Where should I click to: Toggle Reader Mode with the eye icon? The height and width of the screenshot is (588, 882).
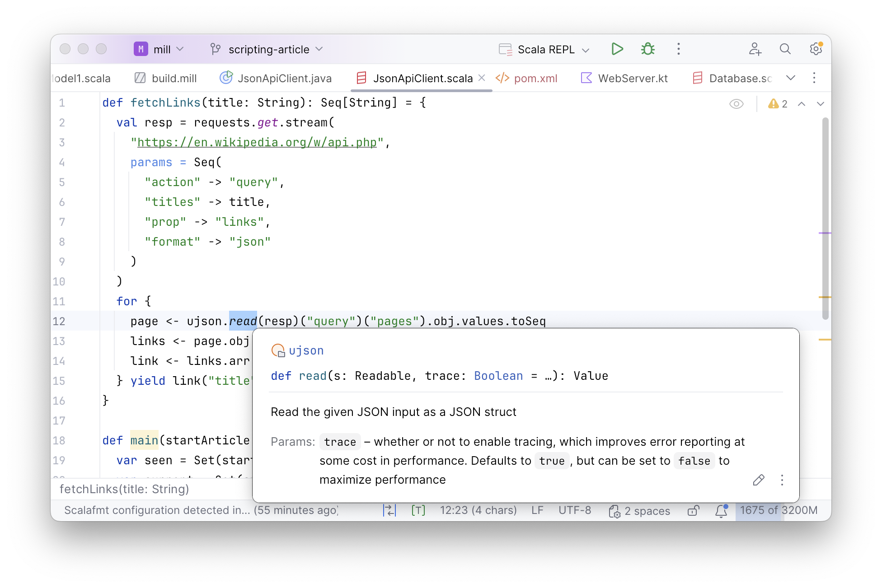737,103
